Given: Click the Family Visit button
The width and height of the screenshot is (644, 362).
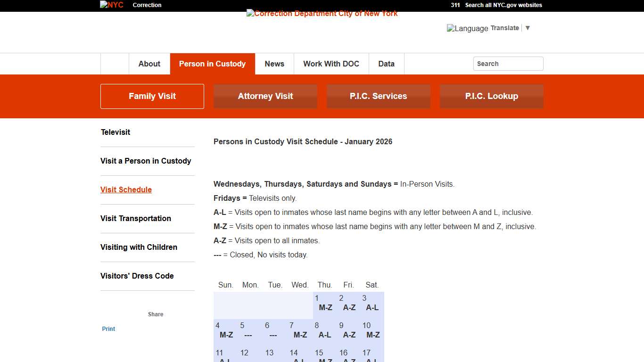Looking at the screenshot, I should click(152, 96).
